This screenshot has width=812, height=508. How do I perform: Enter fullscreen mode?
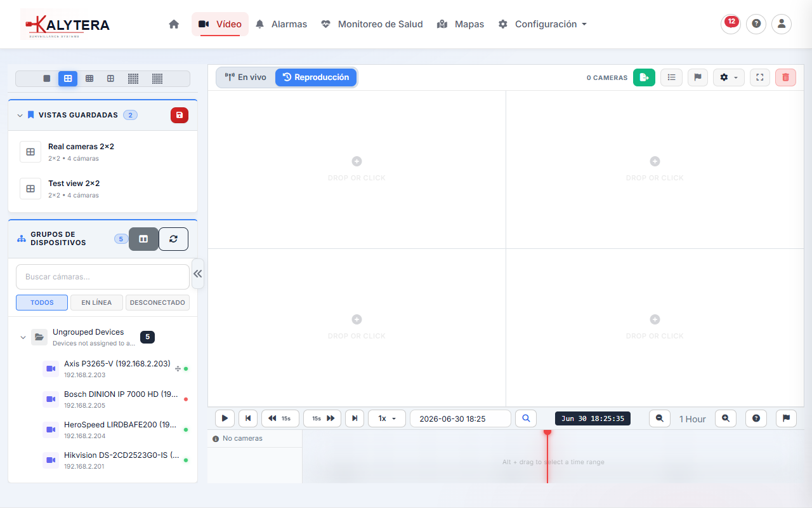click(760, 77)
